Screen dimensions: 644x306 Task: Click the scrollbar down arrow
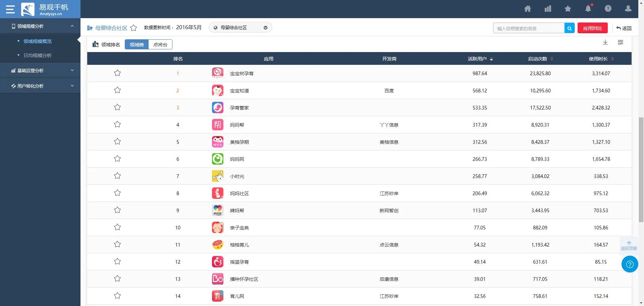641,303
